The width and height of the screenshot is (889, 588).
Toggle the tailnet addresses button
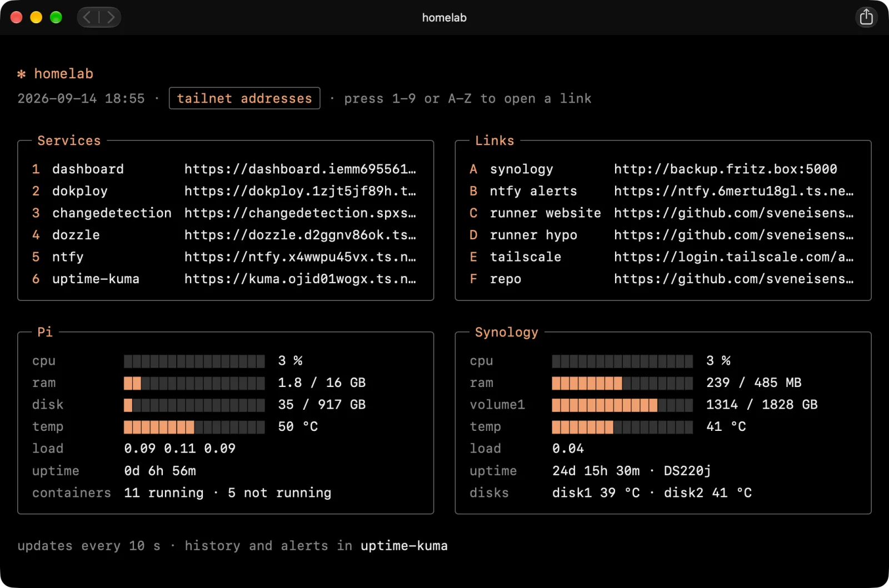click(x=244, y=98)
